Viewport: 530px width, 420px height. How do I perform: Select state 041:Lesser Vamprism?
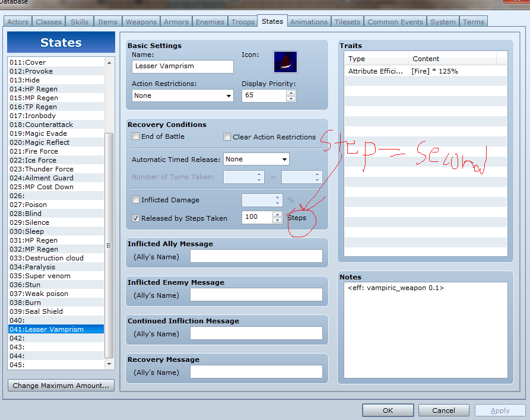[56, 329]
